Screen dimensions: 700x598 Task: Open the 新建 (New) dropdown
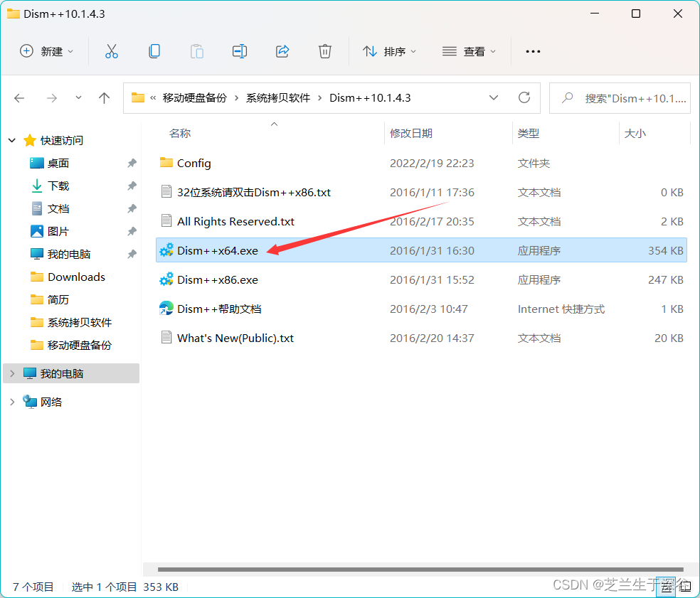(x=46, y=51)
